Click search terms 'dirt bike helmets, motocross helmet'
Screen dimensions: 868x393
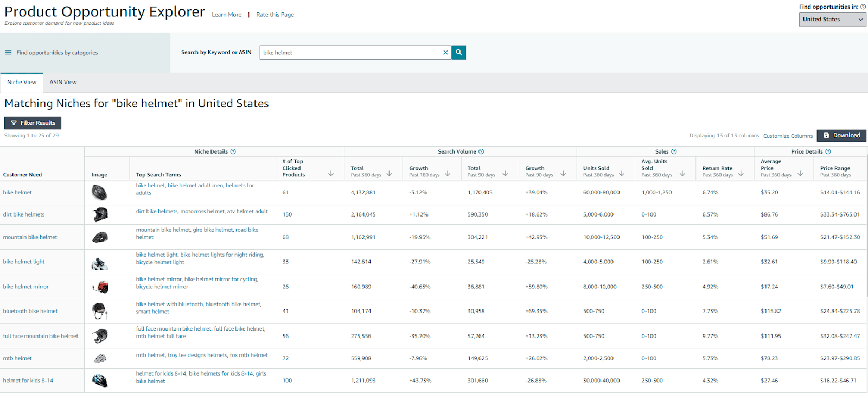pyautogui.click(x=202, y=211)
